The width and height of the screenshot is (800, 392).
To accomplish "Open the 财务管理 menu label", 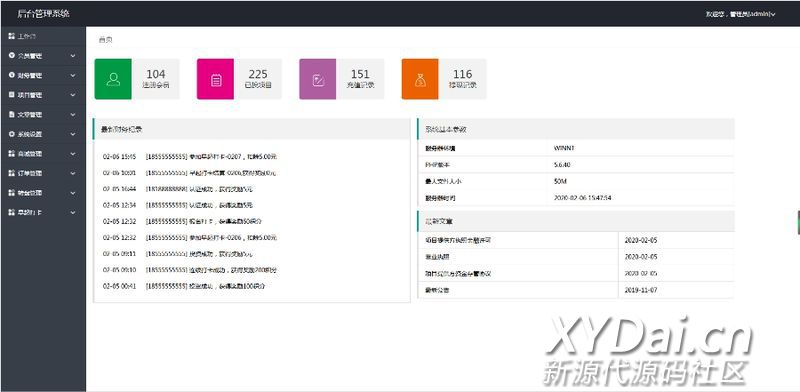I will (x=30, y=75).
